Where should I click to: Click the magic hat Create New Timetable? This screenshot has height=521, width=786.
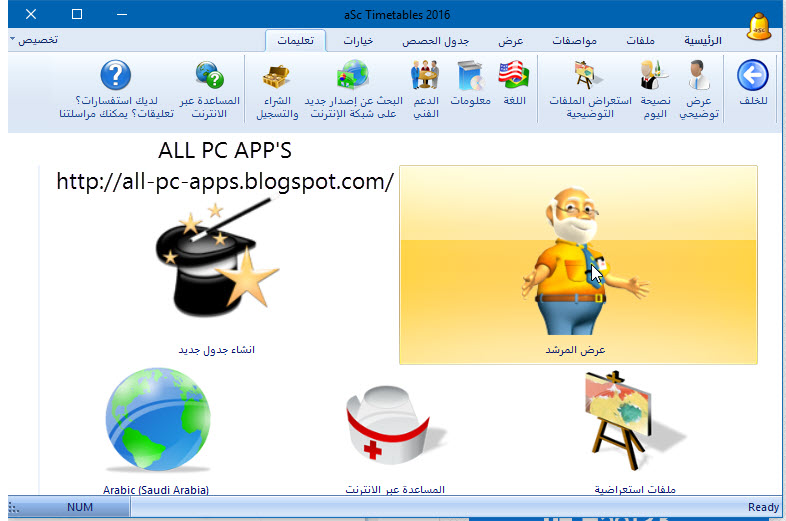pyautogui.click(x=215, y=265)
